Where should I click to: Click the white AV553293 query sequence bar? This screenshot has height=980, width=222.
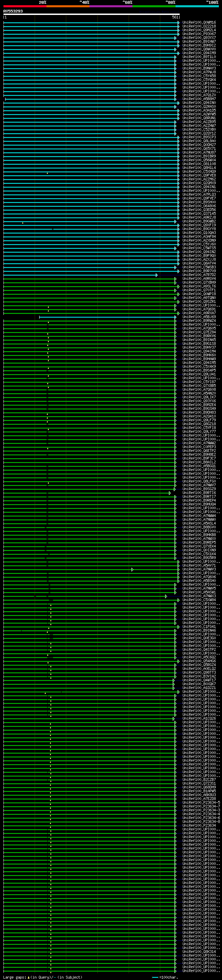tap(92, 15)
